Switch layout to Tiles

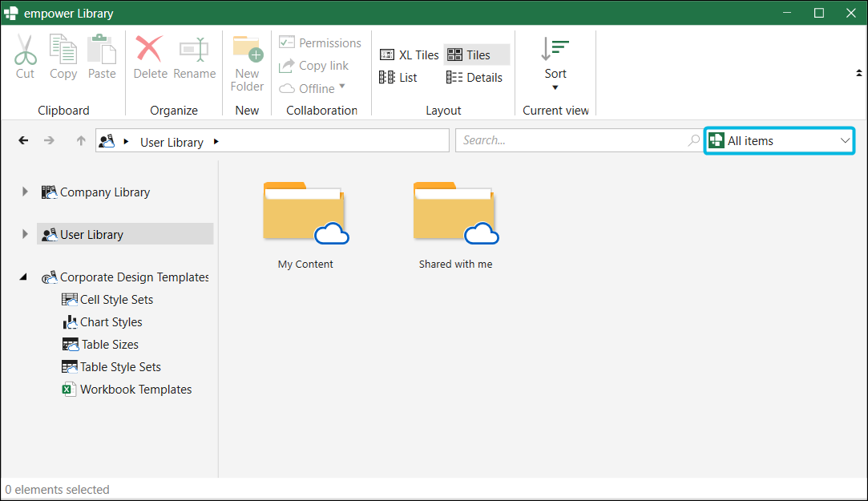[476, 55]
